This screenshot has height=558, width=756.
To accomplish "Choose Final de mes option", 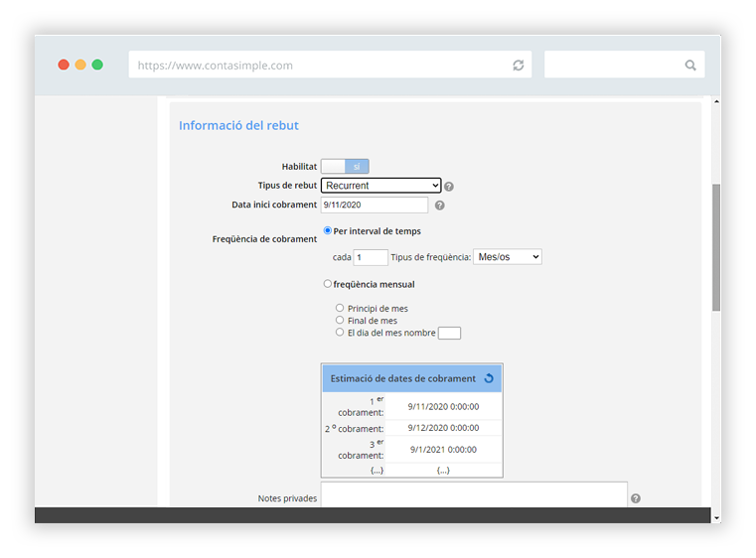I will pyautogui.click(x=340, y=320).
